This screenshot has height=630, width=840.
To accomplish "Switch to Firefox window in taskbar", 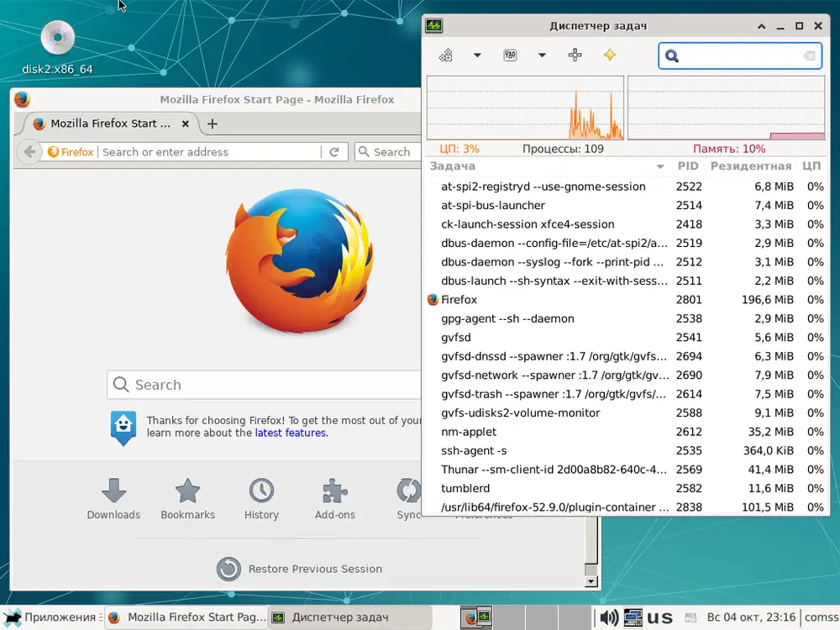I will click(x=186, y=617).
